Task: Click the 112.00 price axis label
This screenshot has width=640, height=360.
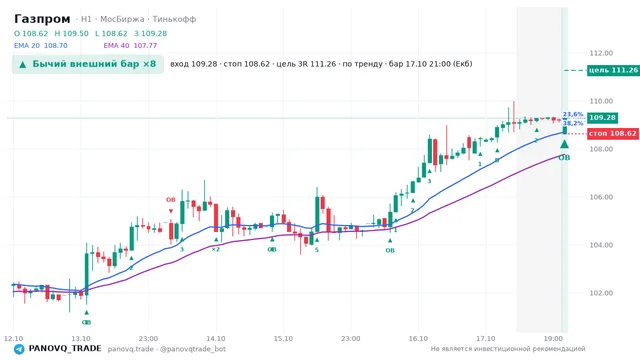Action: 601,53
